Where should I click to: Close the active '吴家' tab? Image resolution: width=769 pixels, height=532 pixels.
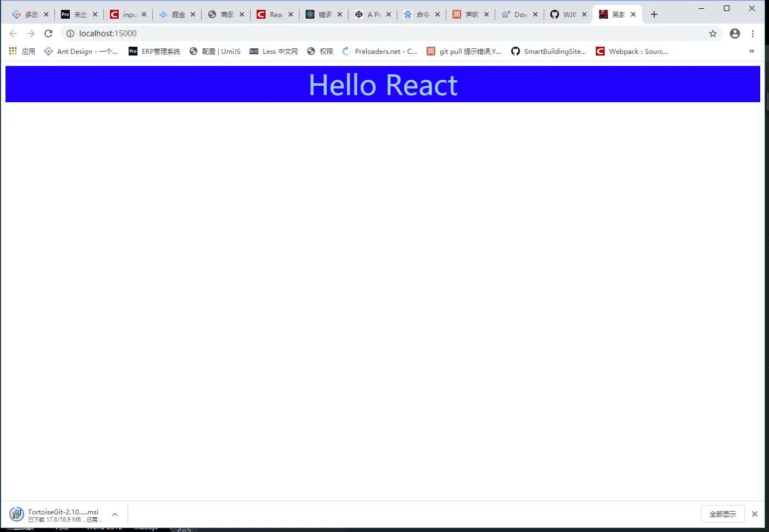[633, 15]
